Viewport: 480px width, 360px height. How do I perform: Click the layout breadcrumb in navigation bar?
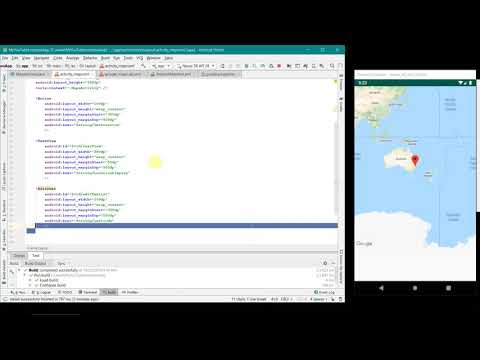click(x=88, y=66)
